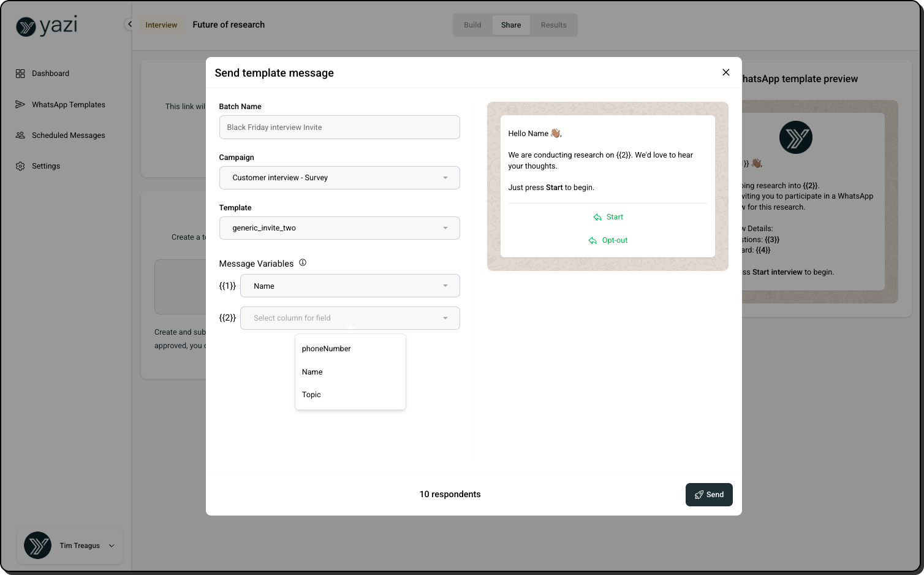
Task: Focus the Batch Name input field
Action: click(339, 128)
